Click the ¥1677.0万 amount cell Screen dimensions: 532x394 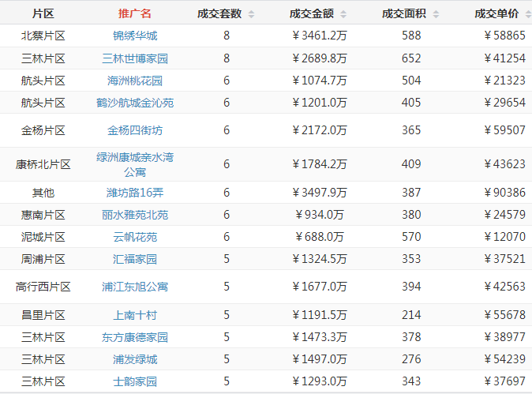coord(320,287)
